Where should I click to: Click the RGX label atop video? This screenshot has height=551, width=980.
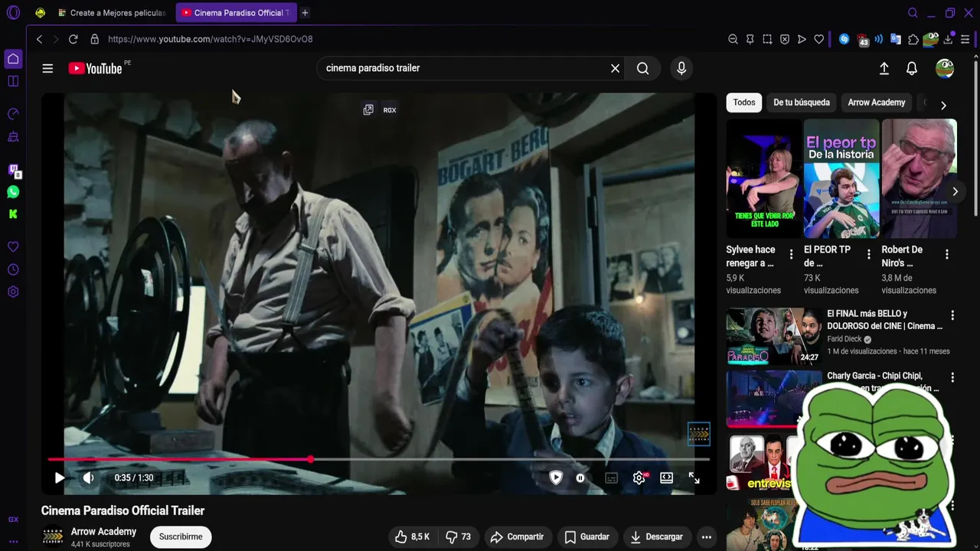(x=390, y=110)
